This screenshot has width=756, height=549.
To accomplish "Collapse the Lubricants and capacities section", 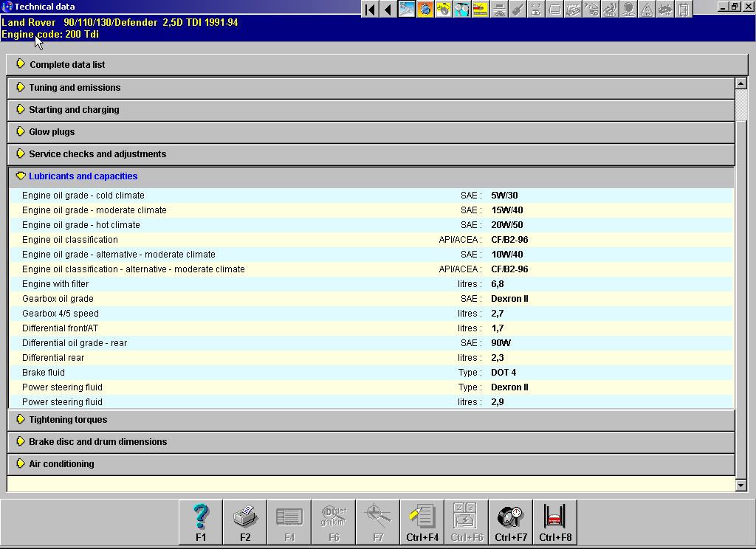I will [371, 176].
